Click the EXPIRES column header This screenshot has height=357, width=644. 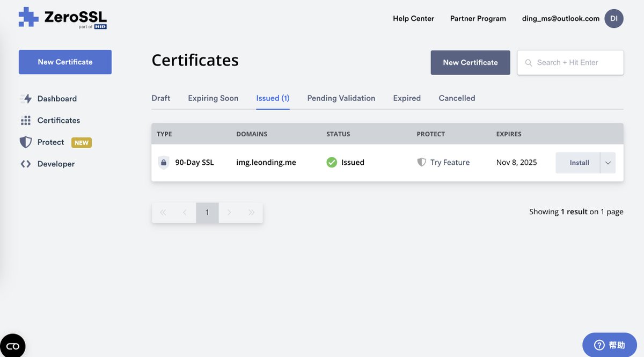[509, 134]
